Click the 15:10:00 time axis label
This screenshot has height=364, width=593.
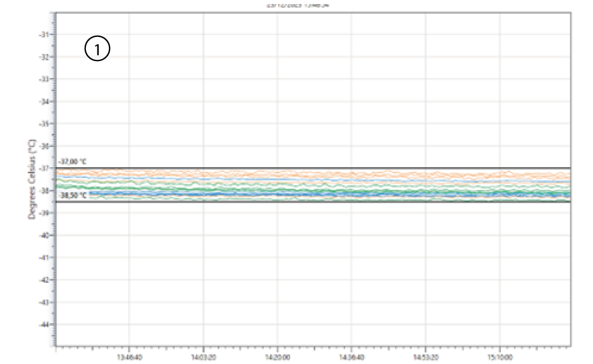click(500, 358)
